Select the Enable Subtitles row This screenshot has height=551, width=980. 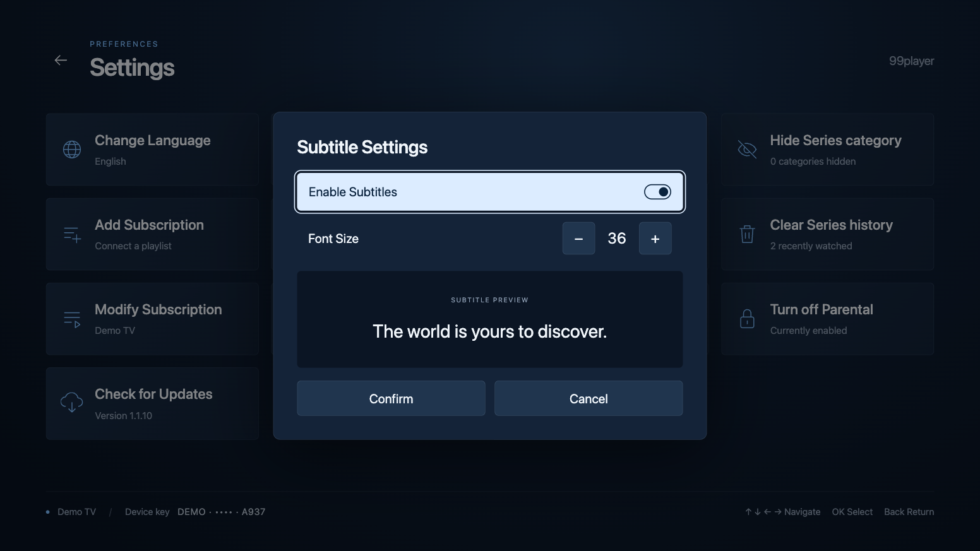tap(490, 192)
